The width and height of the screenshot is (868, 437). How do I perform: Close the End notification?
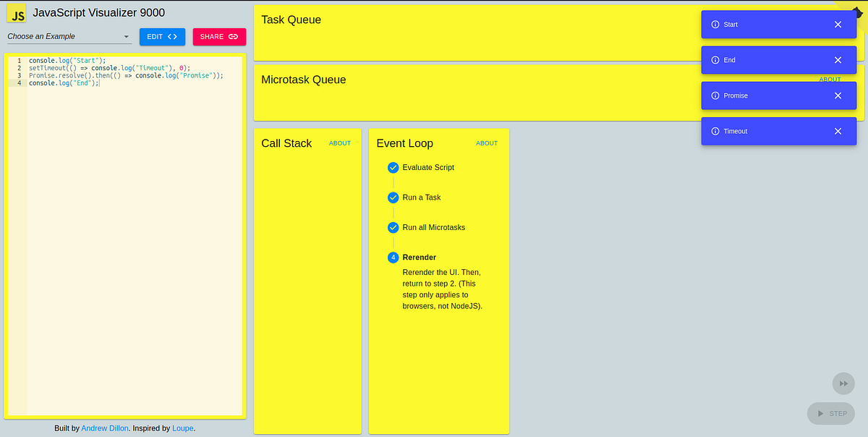click(x=838, y=60)
